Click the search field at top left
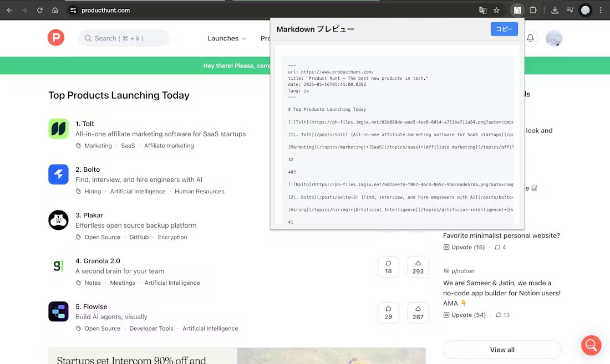The width and height of the screenshot is (610, 364). coord(123,38)
